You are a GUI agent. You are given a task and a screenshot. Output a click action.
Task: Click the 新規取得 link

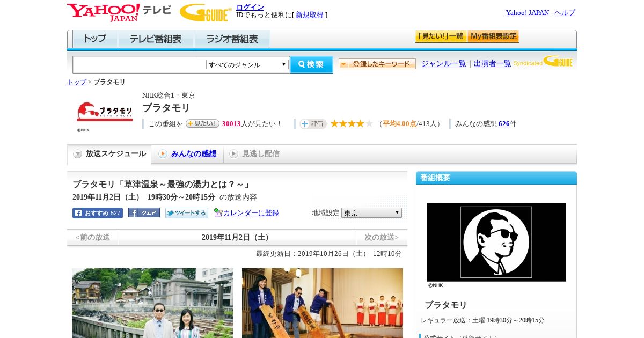310,15
